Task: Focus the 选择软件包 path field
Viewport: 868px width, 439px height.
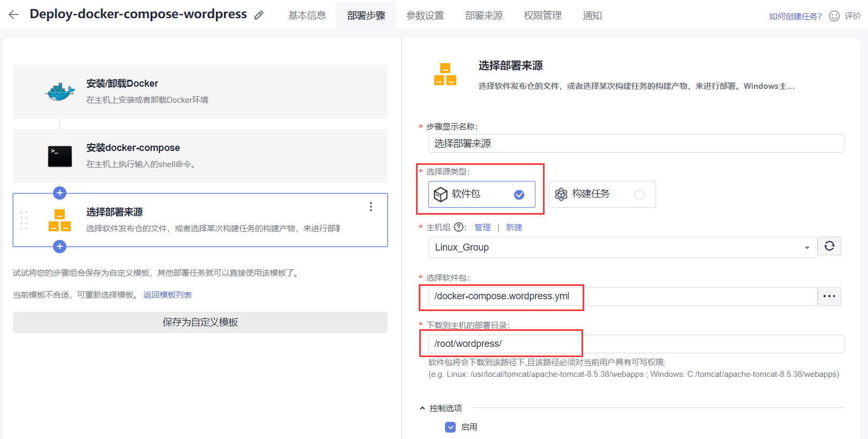Action: [x=623, y=296]
